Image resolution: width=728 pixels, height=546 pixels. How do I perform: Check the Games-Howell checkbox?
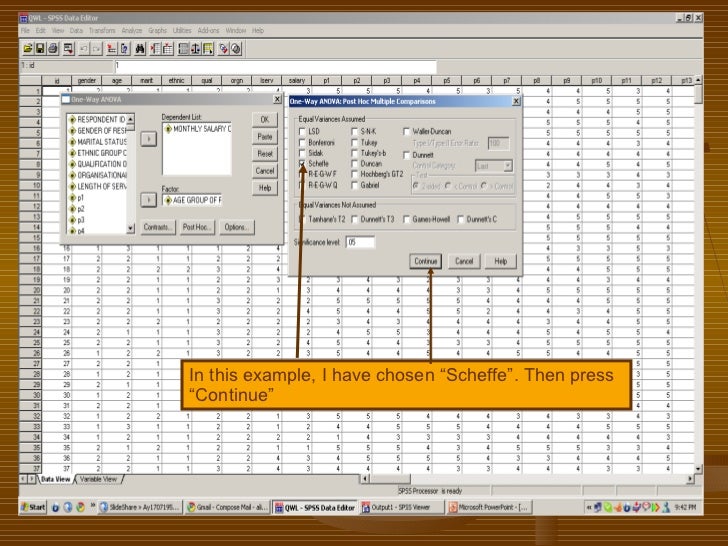coord(406,219)
